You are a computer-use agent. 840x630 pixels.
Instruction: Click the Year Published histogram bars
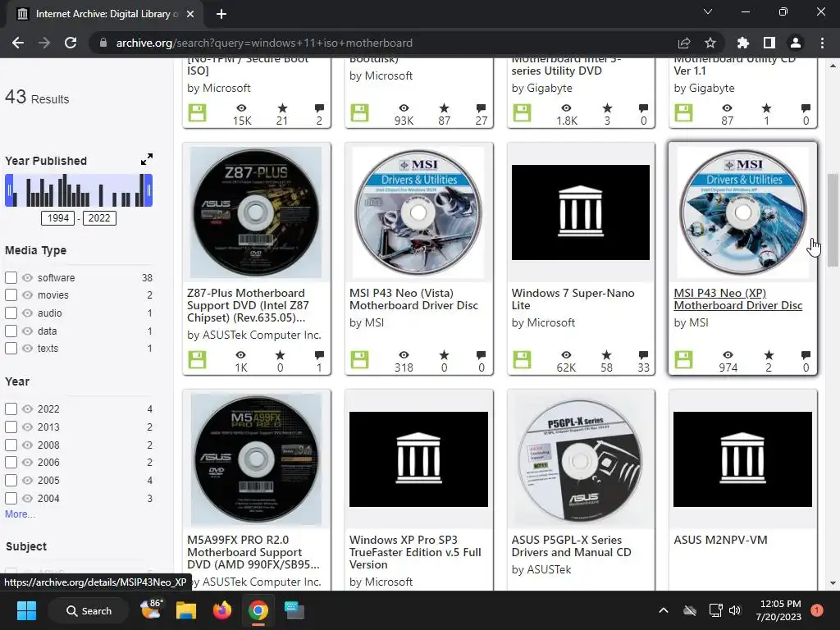click(x=79, y=190)
